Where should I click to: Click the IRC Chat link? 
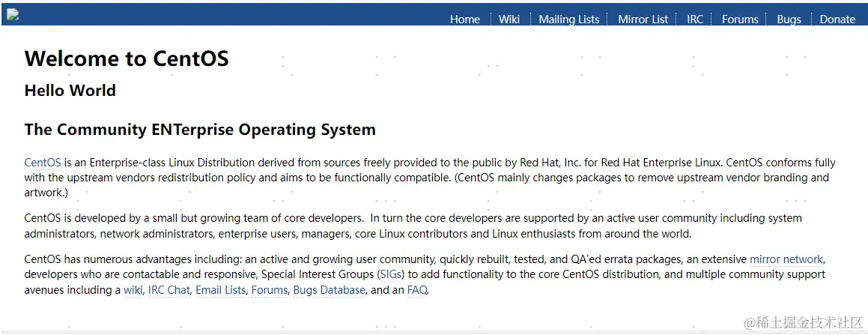coord(169,290)
